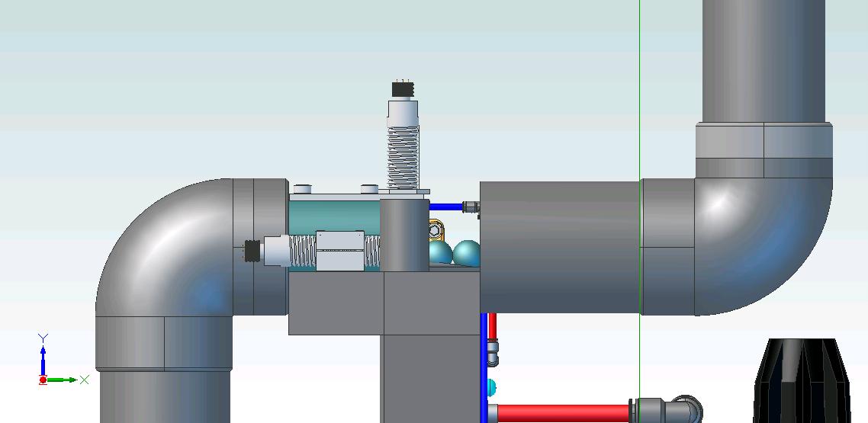Select the upper right vertical pipe
This screenshot has height=423, width=868.
coord(764,61)
